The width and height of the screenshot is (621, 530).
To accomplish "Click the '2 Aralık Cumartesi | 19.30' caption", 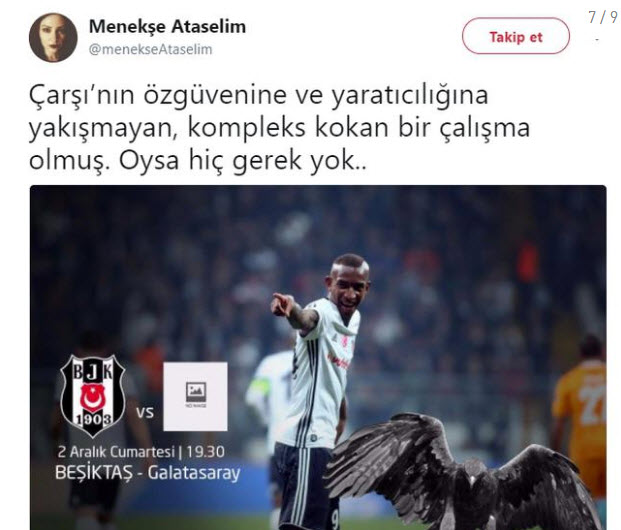I will click(x=141, y=452).
